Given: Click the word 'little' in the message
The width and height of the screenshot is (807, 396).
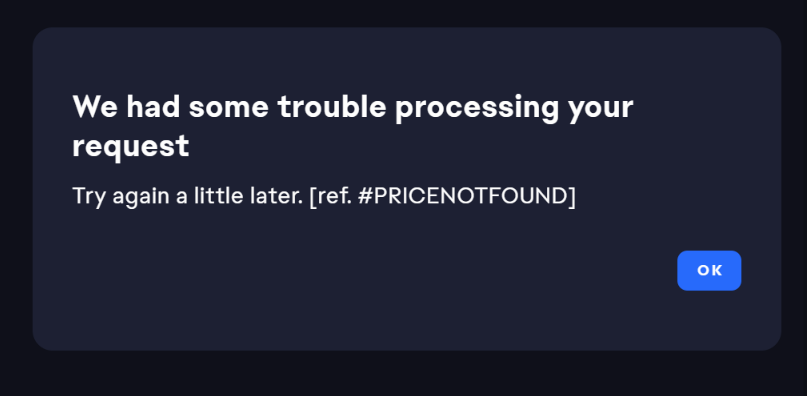Looking at the screenshot, I should (219, 196).
